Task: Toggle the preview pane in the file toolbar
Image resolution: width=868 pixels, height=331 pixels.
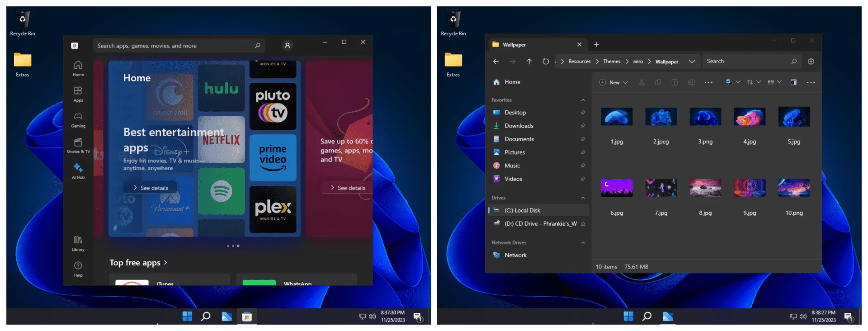Action: (793, 82)
